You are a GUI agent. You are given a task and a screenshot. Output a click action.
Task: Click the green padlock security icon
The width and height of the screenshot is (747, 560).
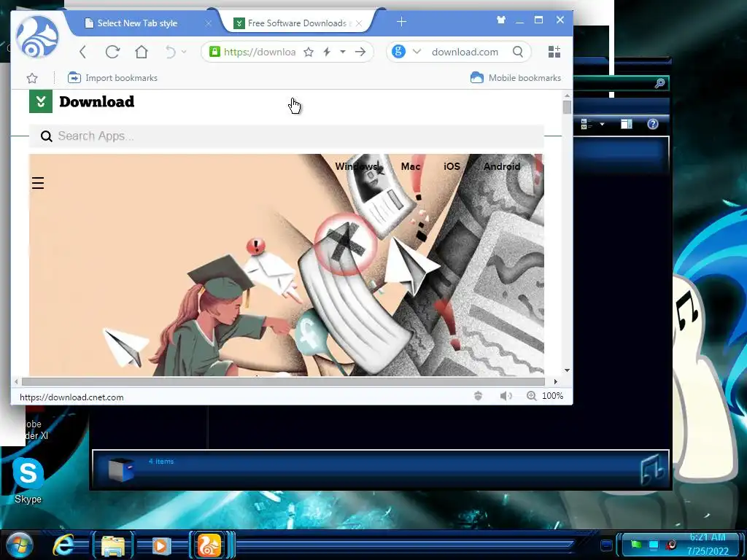point(215,52)
